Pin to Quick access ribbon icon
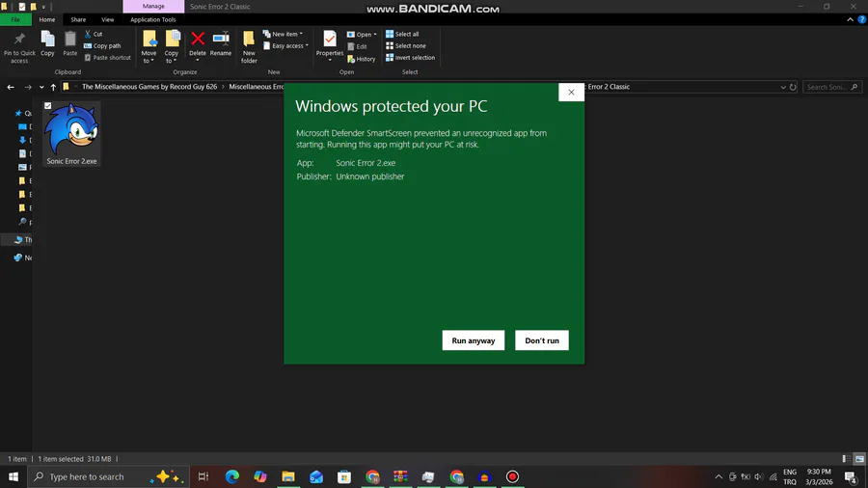Screen dimensions: 868x488 pos(19,47)
